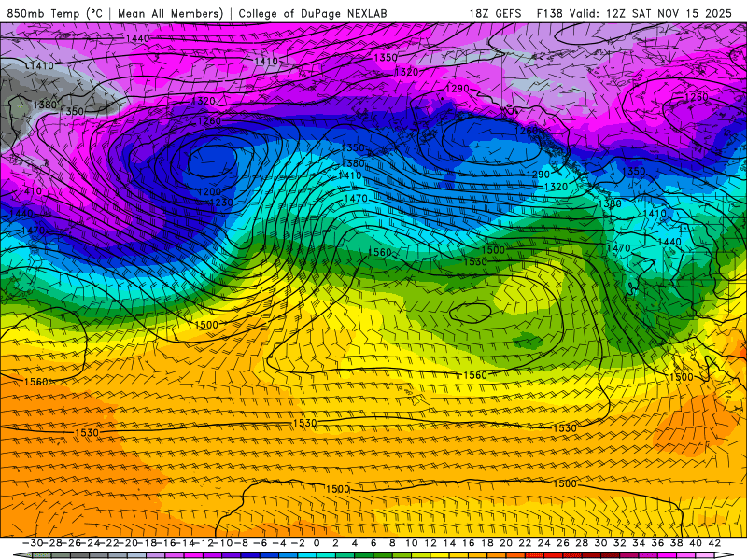Click the -18 legend value
Viewport: 747px width, 560px height.
pyautogui.click(x=148, y=543)
